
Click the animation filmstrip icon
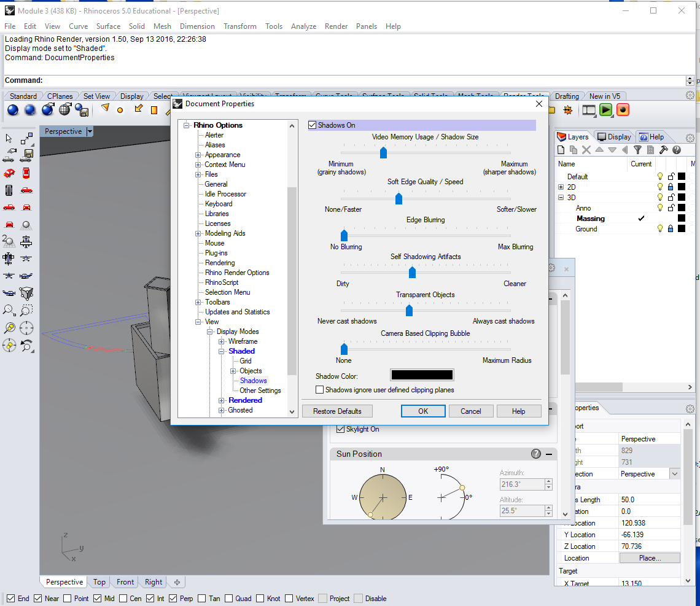[589, 110]
